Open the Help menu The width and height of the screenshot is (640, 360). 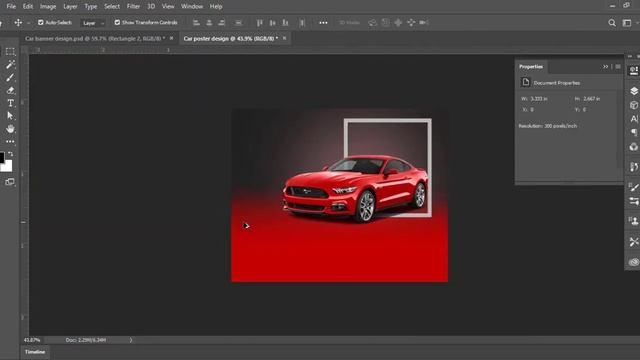tap(216, 7)
